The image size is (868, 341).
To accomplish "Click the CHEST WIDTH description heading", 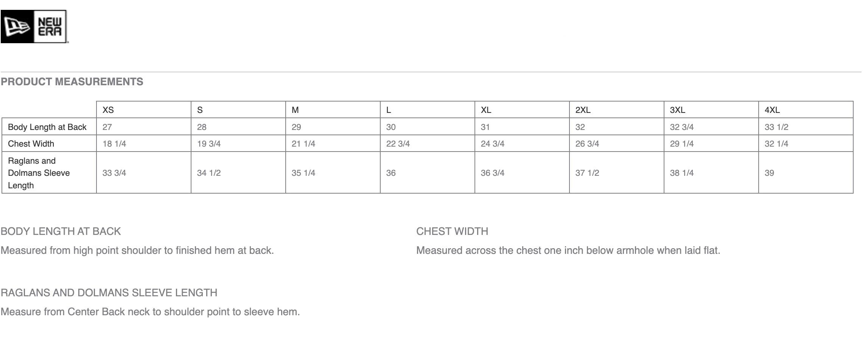I will [452, 231].
